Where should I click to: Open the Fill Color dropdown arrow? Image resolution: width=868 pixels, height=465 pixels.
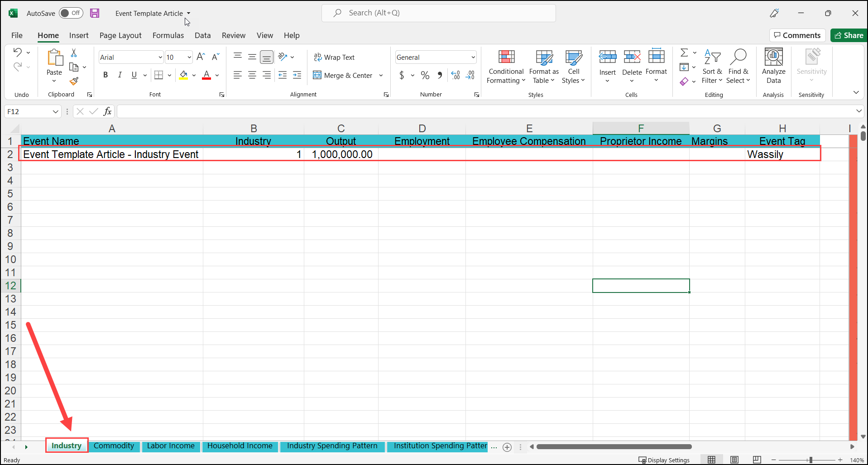pos(194,75)
